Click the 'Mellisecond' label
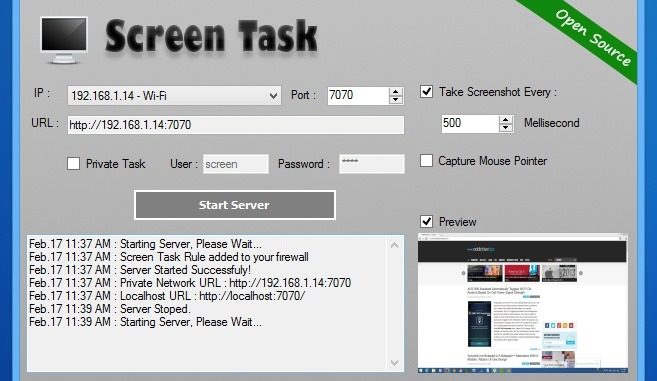Image resolution: width=657 pixels, height=381 pixels. coord(552,123)
